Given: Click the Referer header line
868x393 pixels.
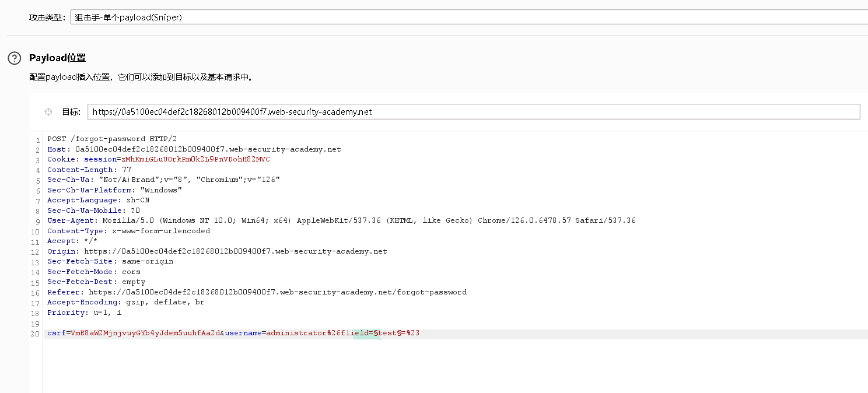Looking at the screenshot, I should pos(257,292).
